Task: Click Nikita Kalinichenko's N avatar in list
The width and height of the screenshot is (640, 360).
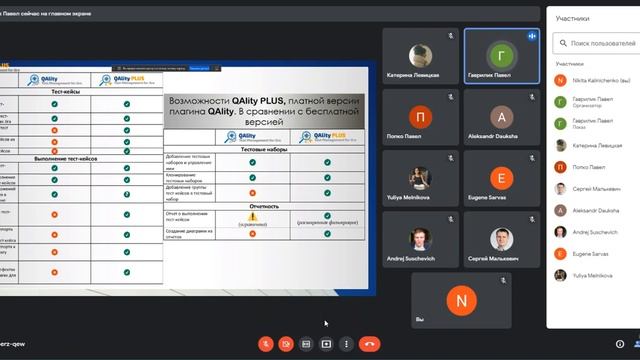Action: pyautogui.click(x=560, y=80)
